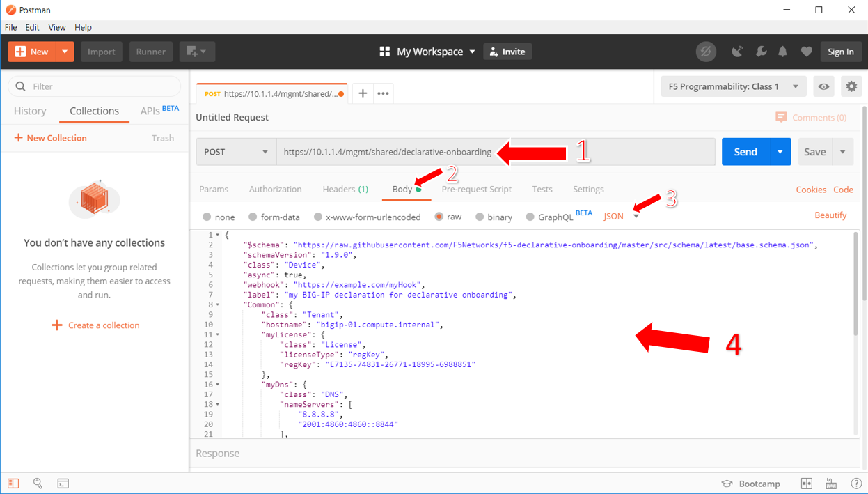The height and width of the screenshot is (494, 868).
Task: Open the Postman console icon
Action: click(x=63, y=484)
